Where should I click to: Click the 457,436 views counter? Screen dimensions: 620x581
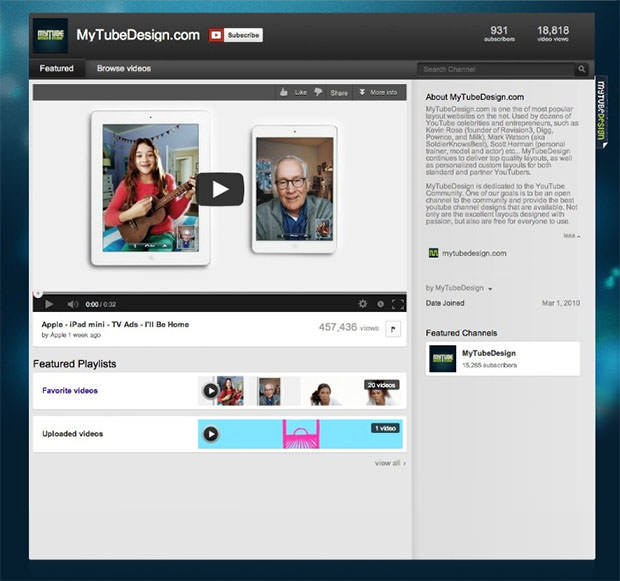coord(349,327)
